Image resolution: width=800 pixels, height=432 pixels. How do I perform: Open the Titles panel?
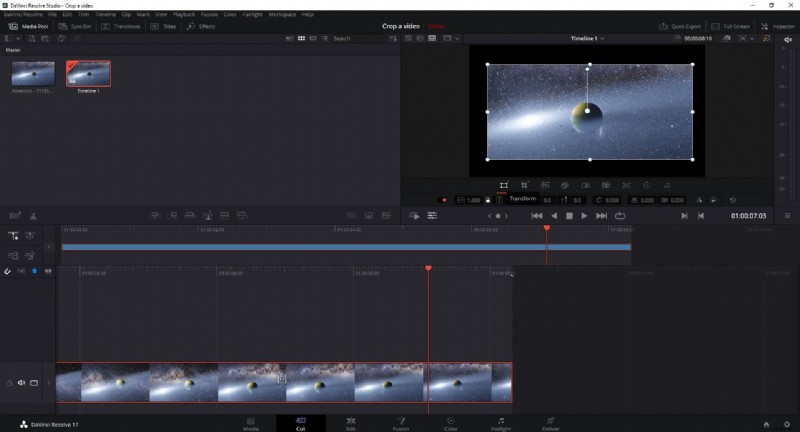pos(163,26)
